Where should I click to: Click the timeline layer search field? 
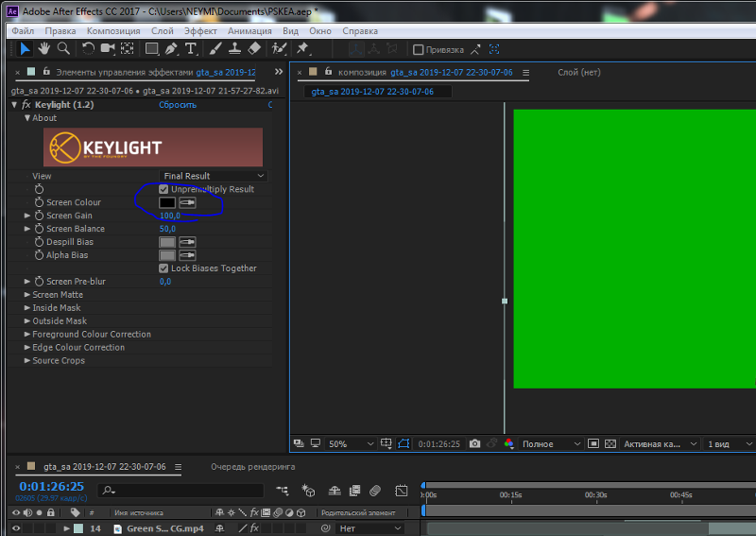click(181, 491)
